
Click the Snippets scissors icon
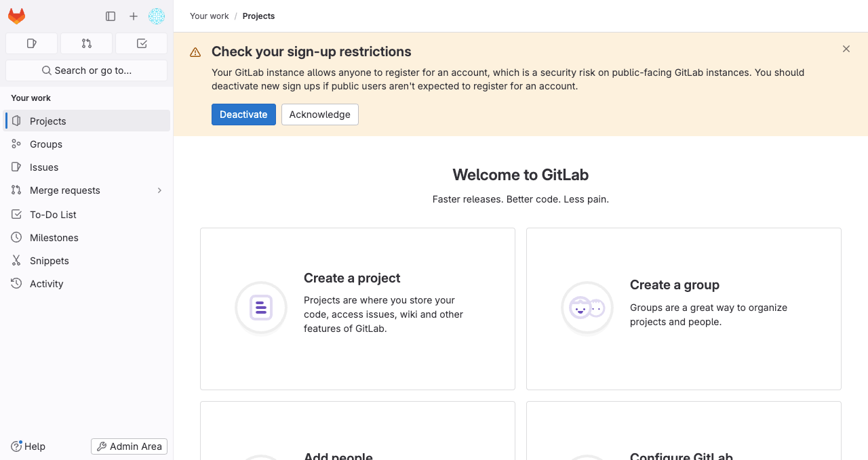tap(16, 261)
